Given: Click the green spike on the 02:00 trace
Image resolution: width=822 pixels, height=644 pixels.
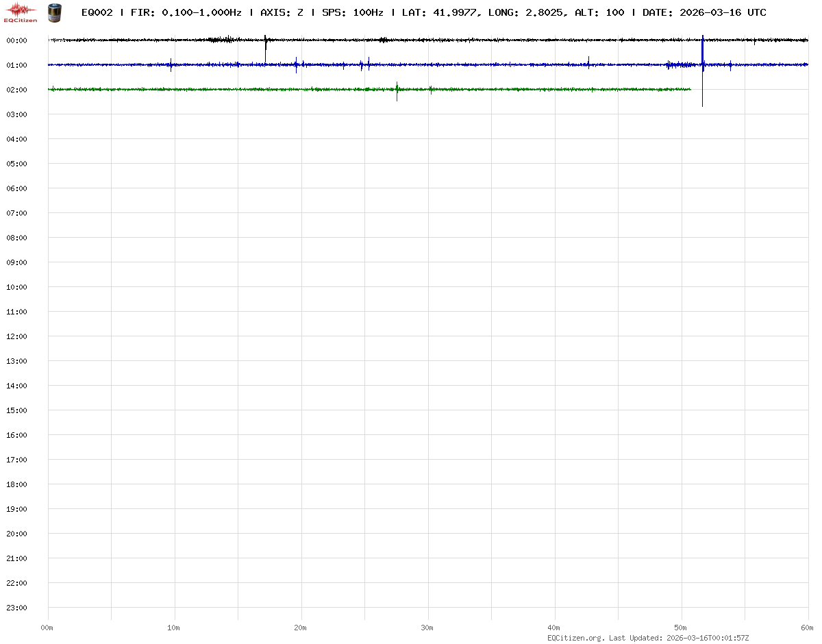Looking at the screenshot, I should tap(397, 90).
